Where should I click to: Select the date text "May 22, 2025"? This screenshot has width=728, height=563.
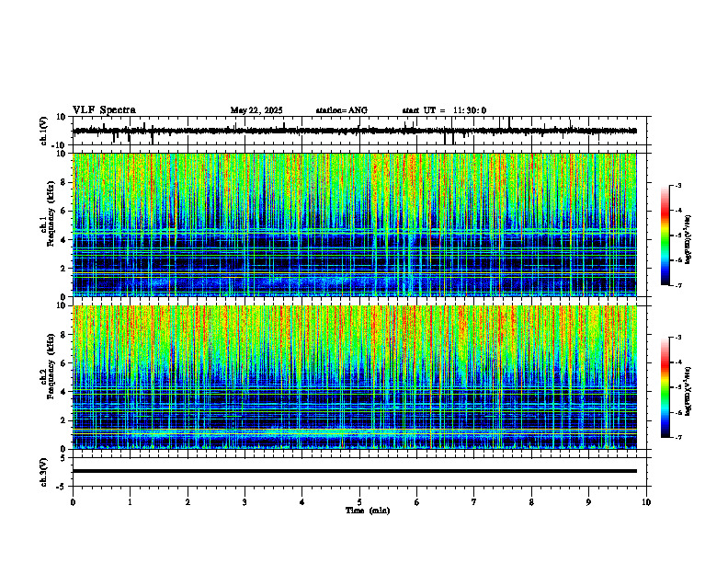click(x=256, y=110)
